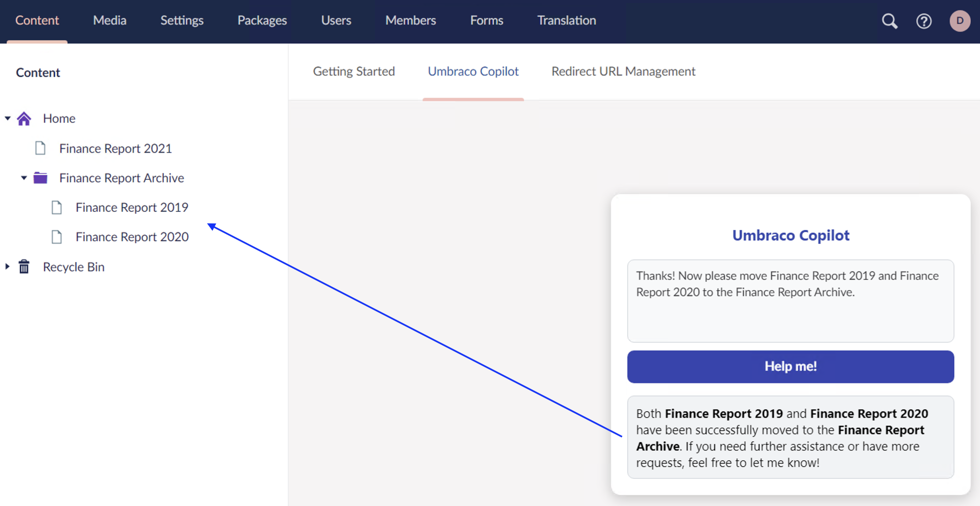Open Finance Report 2021 in the tree
Image resolution: width=980 pixels, height=506 pixels.
click(x=115, y=148)
